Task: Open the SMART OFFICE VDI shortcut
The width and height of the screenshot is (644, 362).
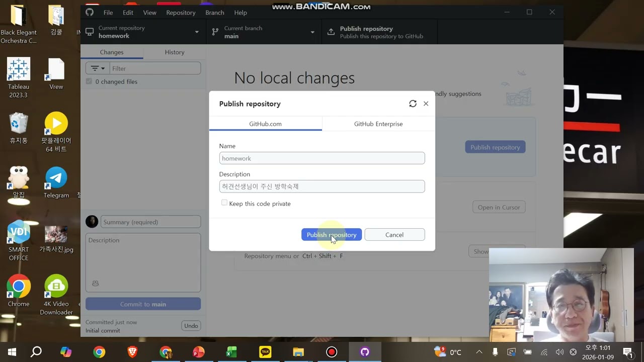Action: [x=19, y=241]
